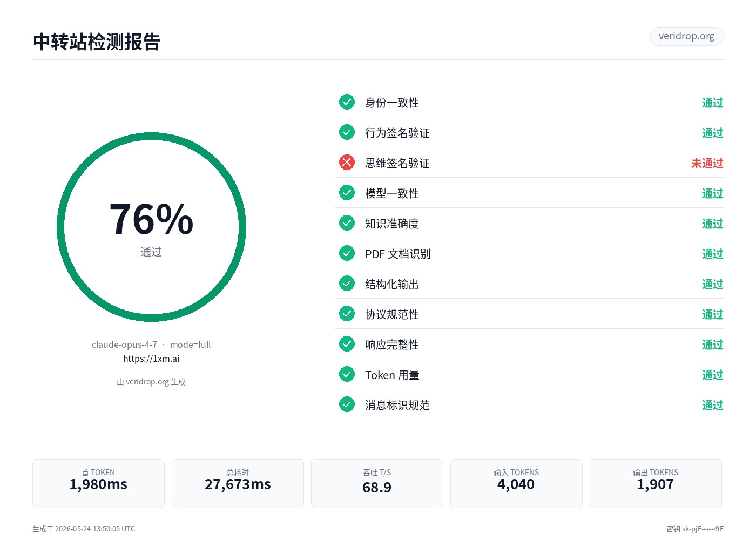Click the check icon beside 模型一致性
The width and height of the screenshot is (756, 540).
(347, 193)
